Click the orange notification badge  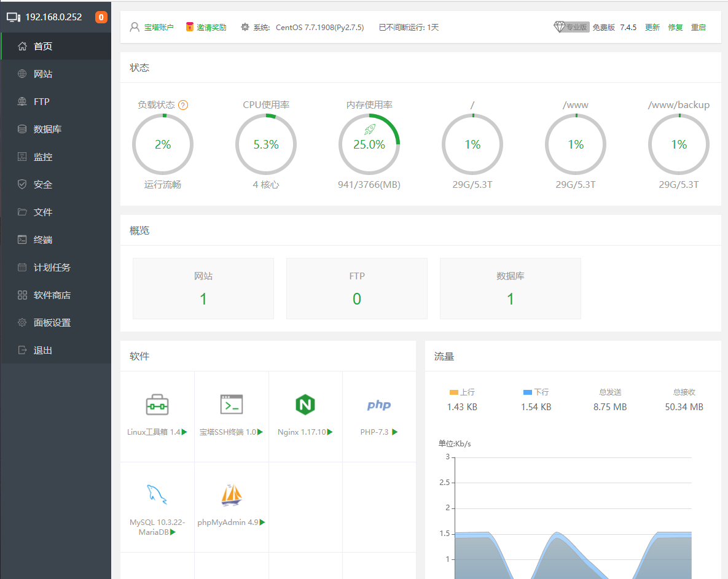click(101, 17)
